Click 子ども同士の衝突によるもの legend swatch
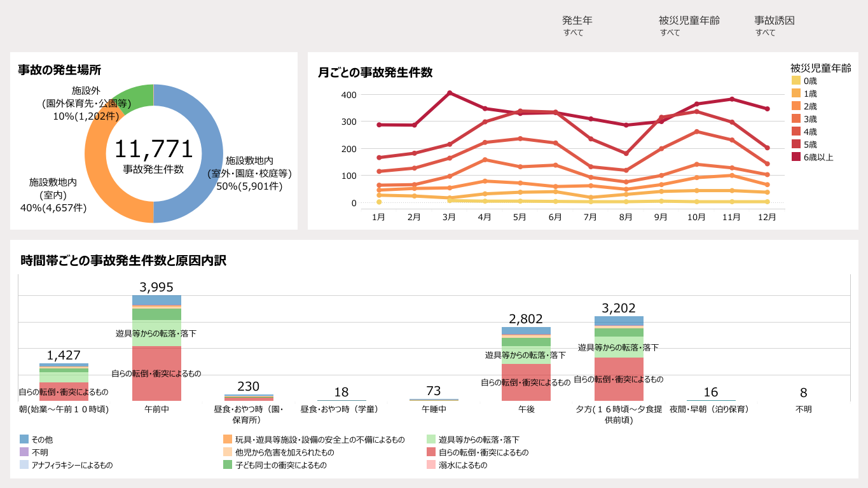 click(228, 465)
